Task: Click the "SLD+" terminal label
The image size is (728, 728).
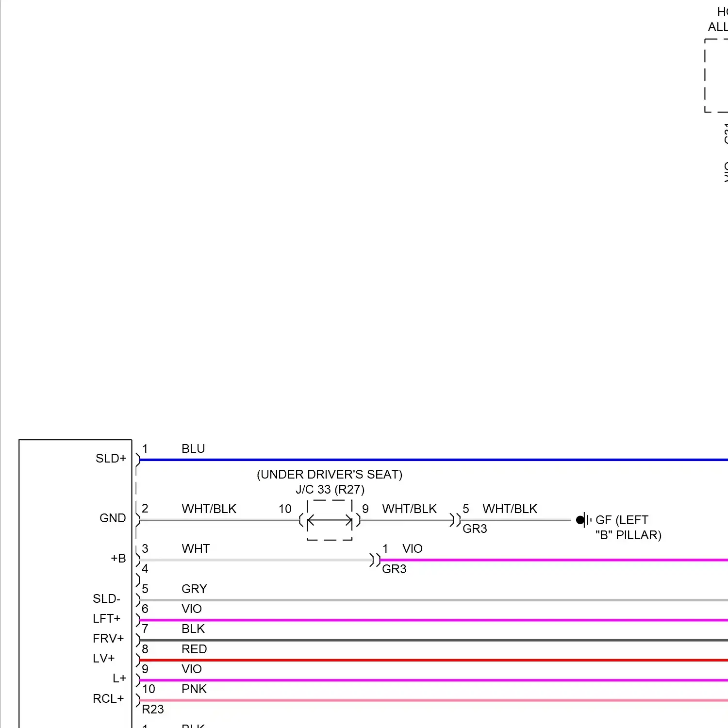Action: (x=111, y=459)
